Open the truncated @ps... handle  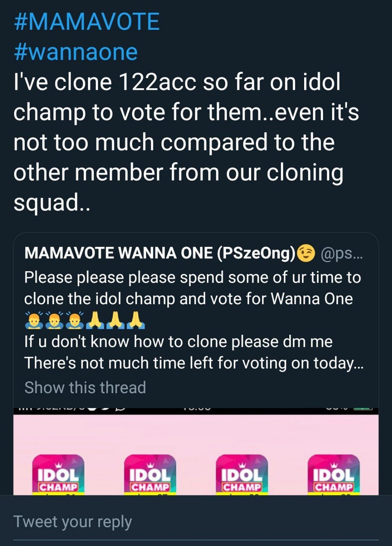[342, 254]
